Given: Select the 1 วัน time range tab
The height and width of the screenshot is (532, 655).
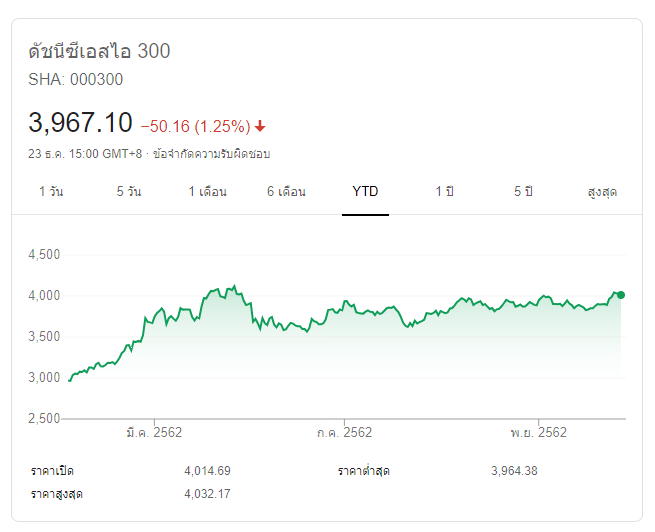Looking at the screenshot, I should (51, 191).
